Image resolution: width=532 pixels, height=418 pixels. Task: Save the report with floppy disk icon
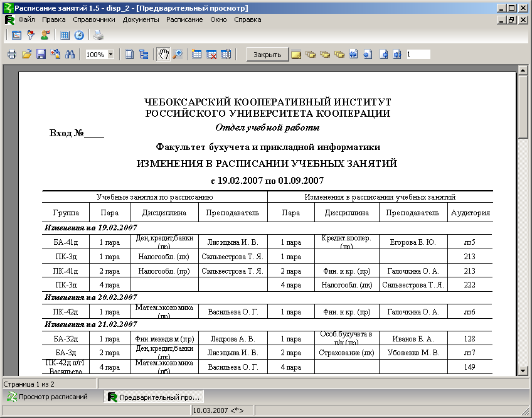tap(41, 55)
